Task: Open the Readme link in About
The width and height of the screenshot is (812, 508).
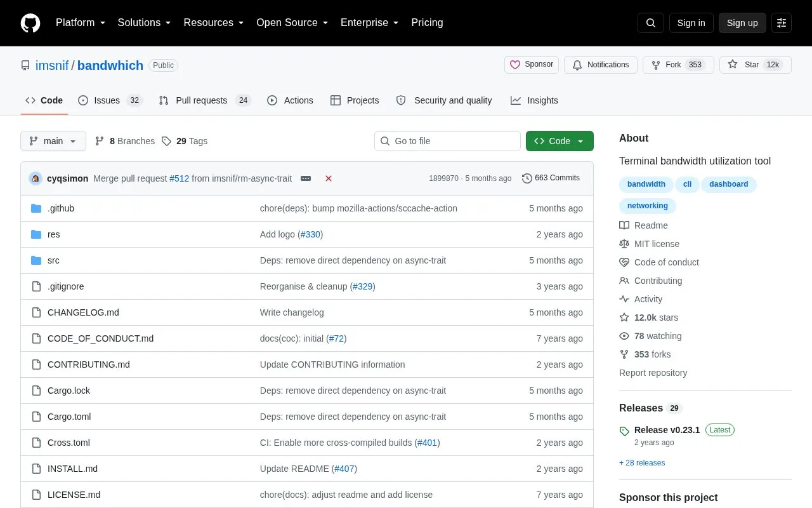Action: [643, 225]
